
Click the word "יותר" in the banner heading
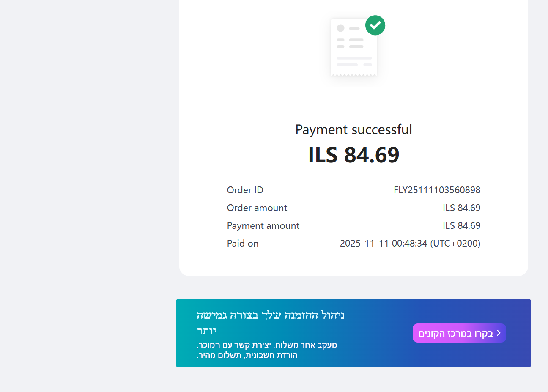click(x=207, y=331)
